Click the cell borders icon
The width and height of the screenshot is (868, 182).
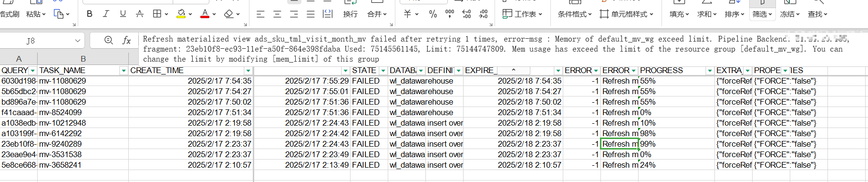click(x=157, y=14)
